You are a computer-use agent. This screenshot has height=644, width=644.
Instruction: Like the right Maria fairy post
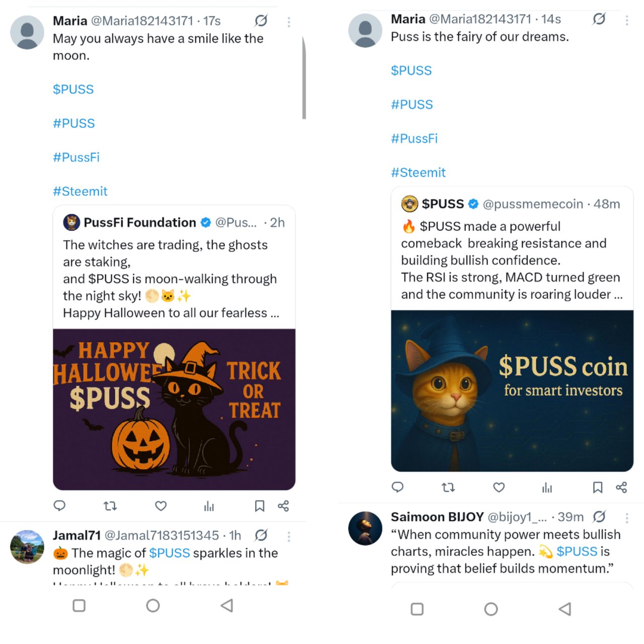(x=499, y=487)
